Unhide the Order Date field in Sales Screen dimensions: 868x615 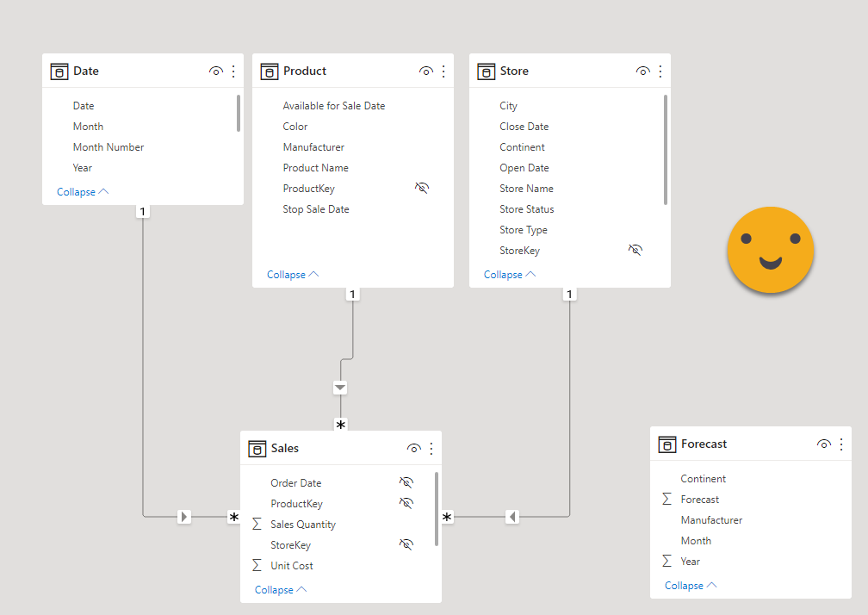(x=406, y=482)
